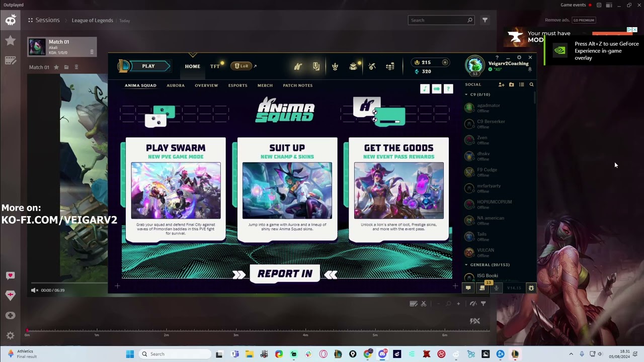
Task: Open League Store coins icon
Action: tap(390, 66)
